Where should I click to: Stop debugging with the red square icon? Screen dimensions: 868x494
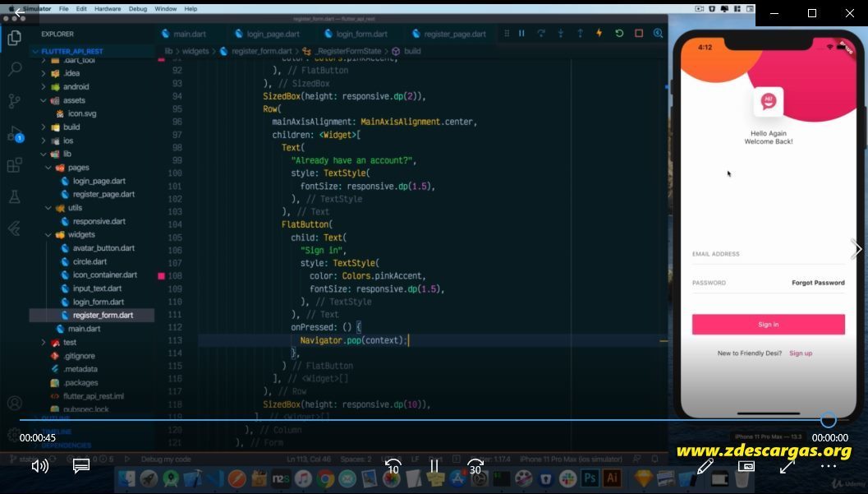pyautogui.click(x=639, y=33)
